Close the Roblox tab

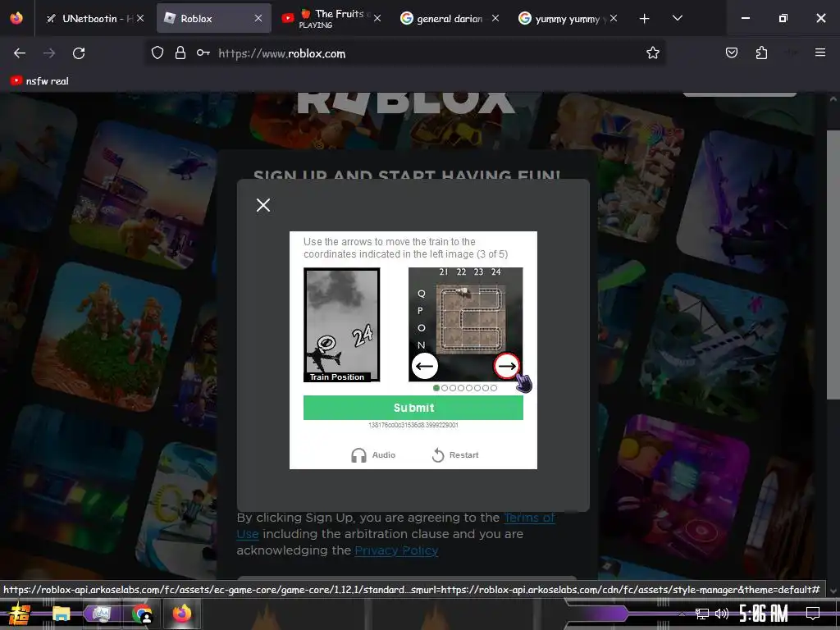(258, 18)
